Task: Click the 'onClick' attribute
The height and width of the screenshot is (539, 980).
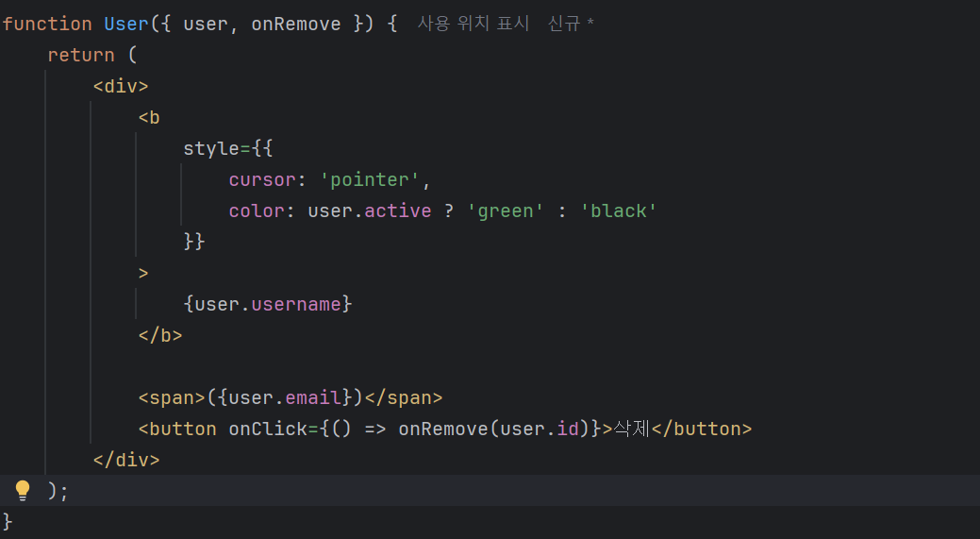Action: [268, 429]
